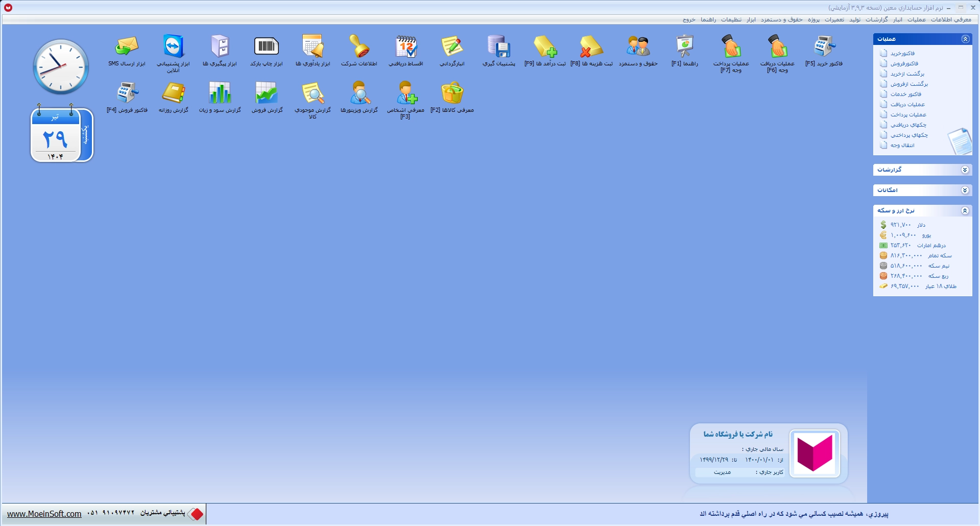Screen dimensions: 980x526
Task: Open the انبار menu
Action: click(898, 19)
